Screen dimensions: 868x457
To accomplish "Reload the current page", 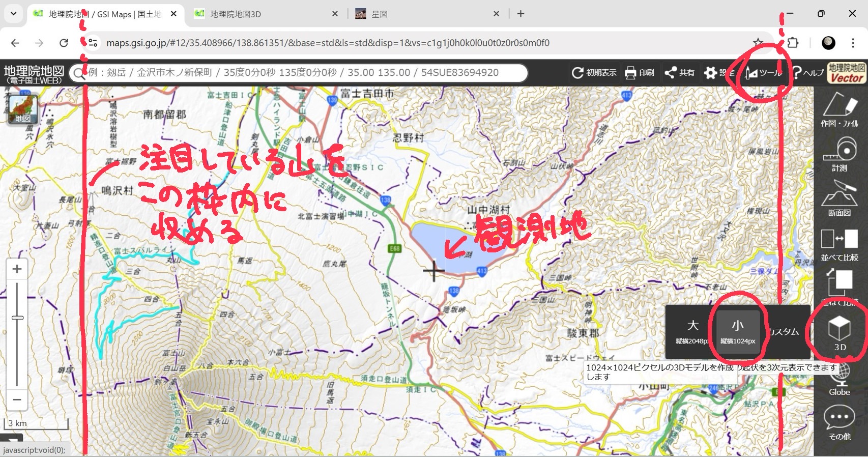I will point(64,43).
